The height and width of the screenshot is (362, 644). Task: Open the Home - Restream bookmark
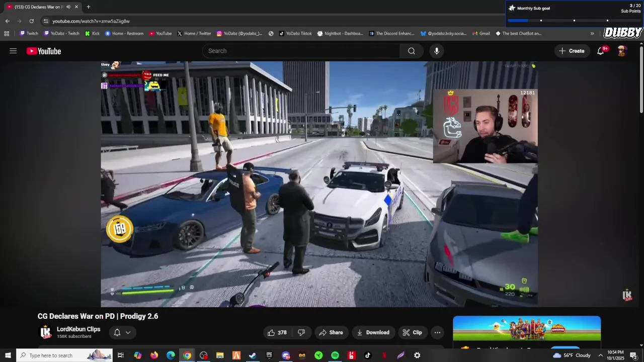[x=124, y=34]
